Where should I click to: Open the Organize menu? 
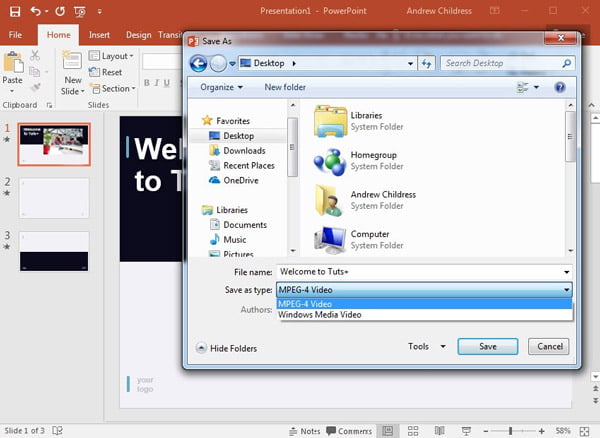(x=222, y=87)
